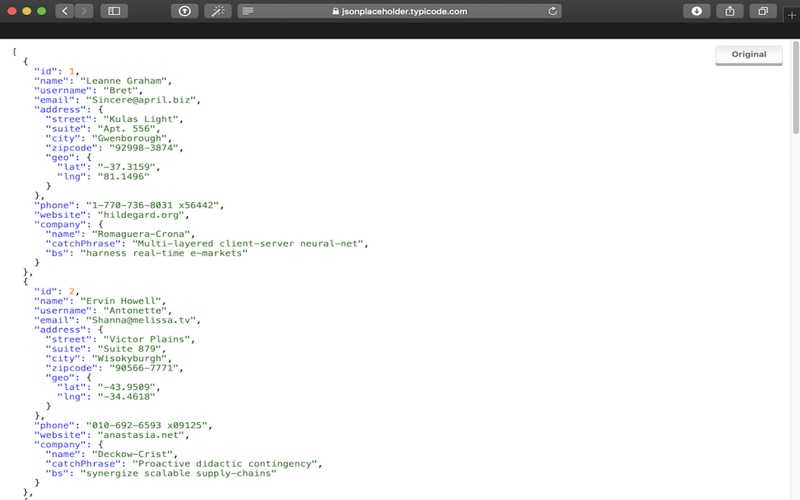This screenshot has height=500, width=800.
Task: Click the green fullscreen window button
Action: [x=41, y=11]
